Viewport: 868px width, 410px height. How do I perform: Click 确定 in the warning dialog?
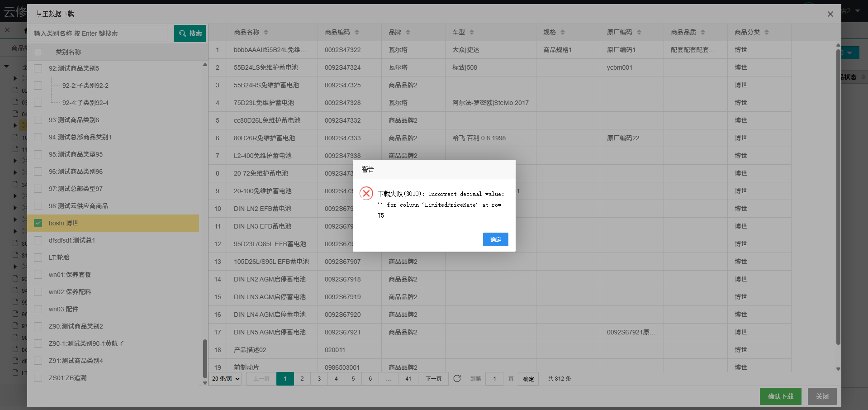pos(495,239)
